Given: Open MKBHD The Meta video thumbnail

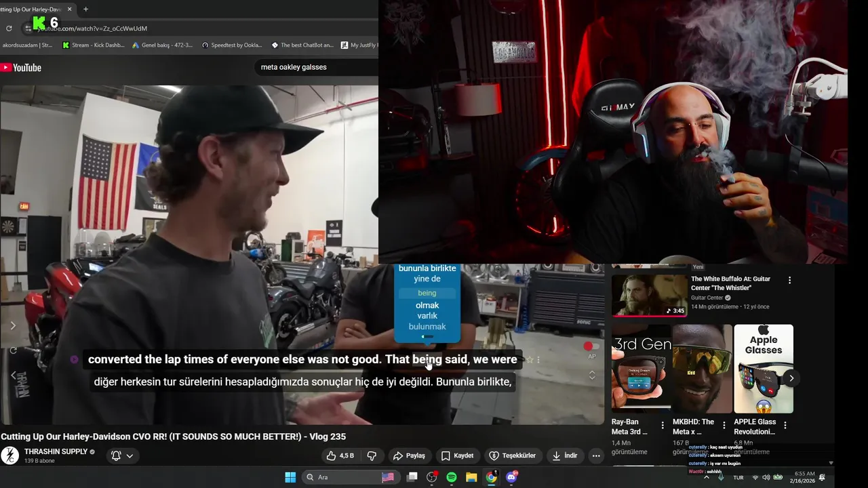Looking at the screenshot, I should pyautogui.click(x=703, y=369).
